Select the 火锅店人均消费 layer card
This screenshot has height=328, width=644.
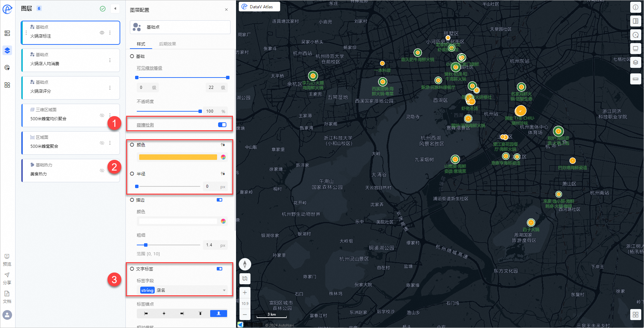click(70, 60)
